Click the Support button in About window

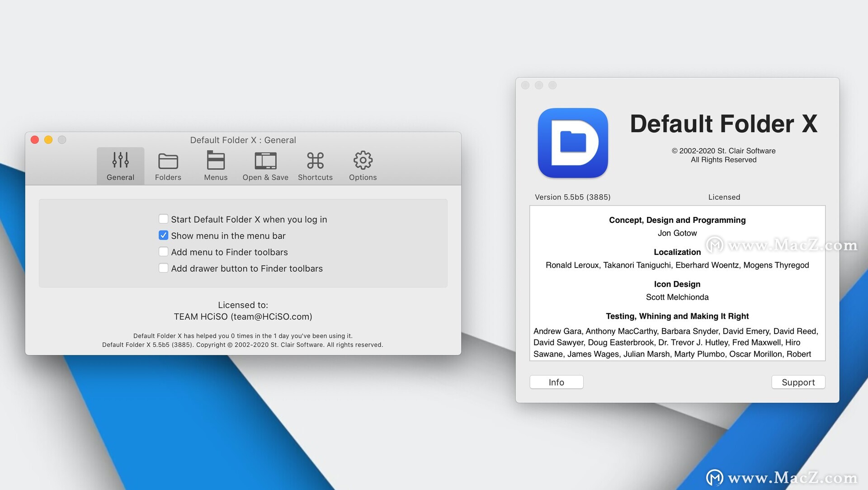tap(798, 382)
